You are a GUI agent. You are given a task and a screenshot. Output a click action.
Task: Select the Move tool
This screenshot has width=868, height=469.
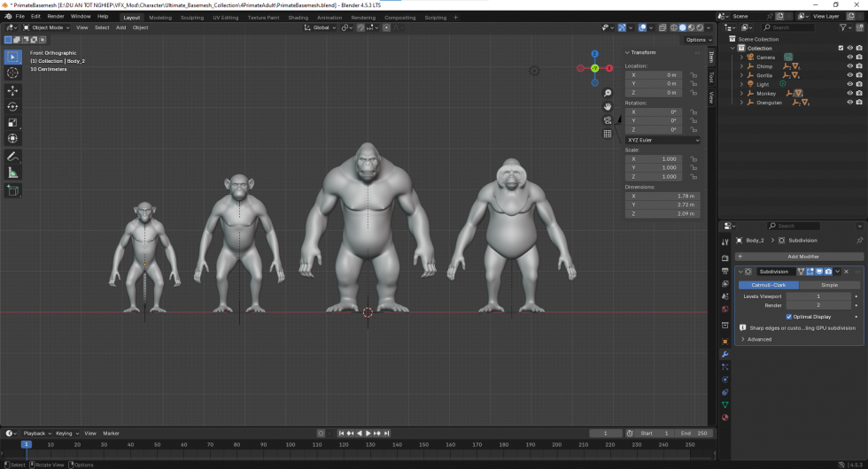coord(12,90)
